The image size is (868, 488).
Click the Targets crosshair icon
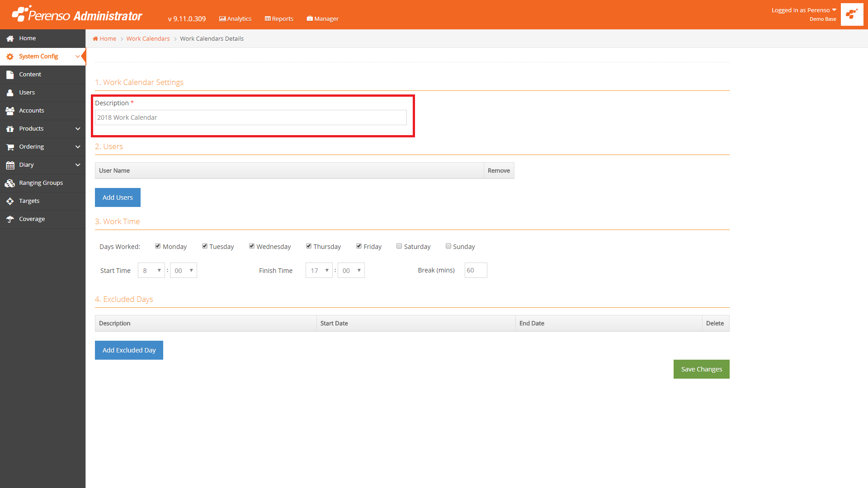[10, 201]
